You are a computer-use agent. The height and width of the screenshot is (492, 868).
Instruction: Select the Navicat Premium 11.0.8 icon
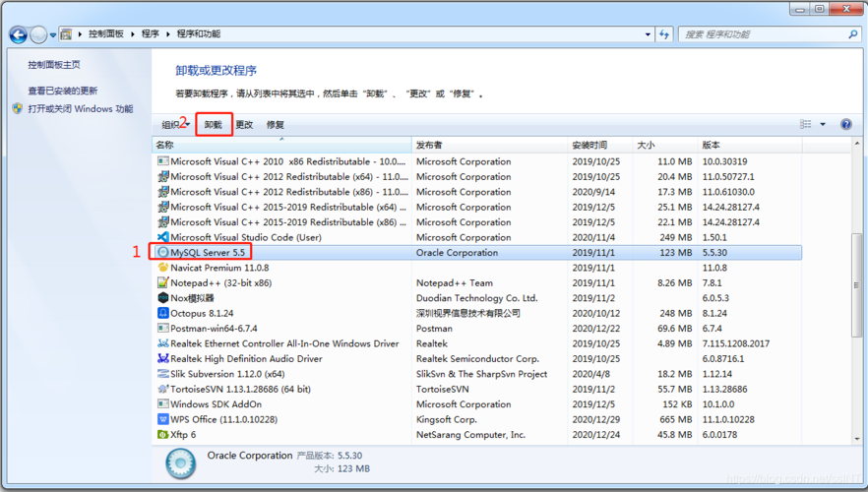[162, 268]
